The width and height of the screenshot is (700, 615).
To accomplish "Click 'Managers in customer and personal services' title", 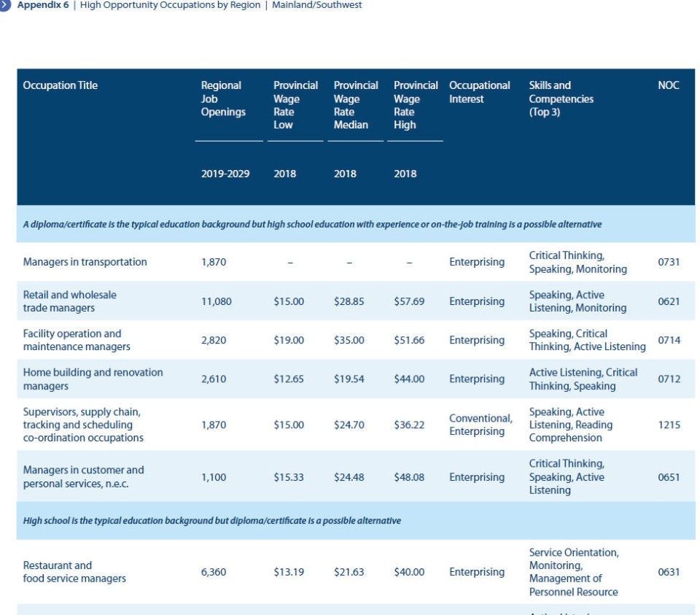I will tap(83, 477).
